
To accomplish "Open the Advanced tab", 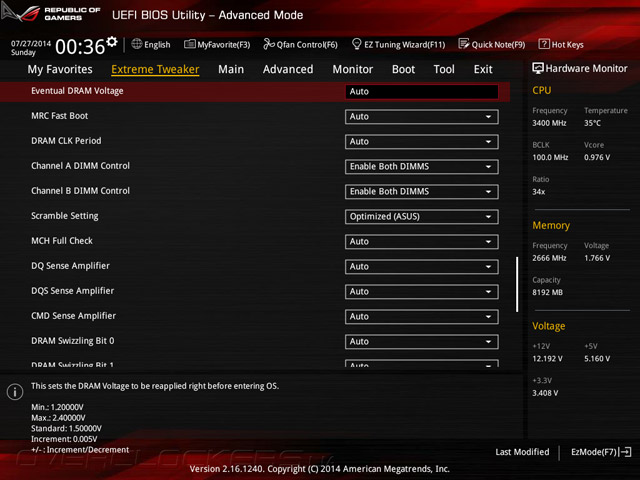I will [288, 69].
